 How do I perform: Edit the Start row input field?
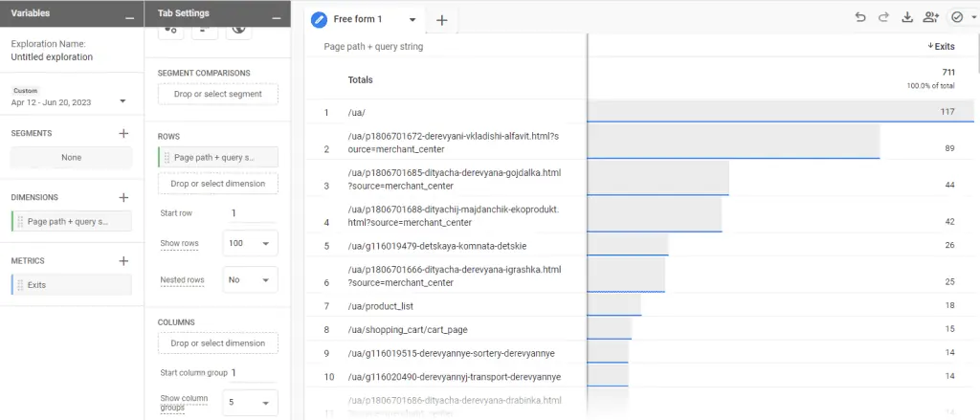[x=253, y=213]
